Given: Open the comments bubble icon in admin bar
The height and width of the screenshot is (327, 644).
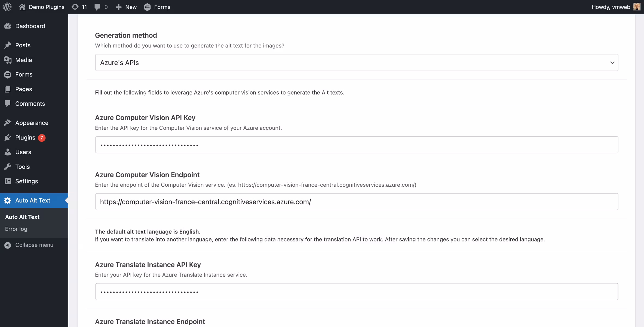Looking at the screenshot, I should (x=97, y=7).
